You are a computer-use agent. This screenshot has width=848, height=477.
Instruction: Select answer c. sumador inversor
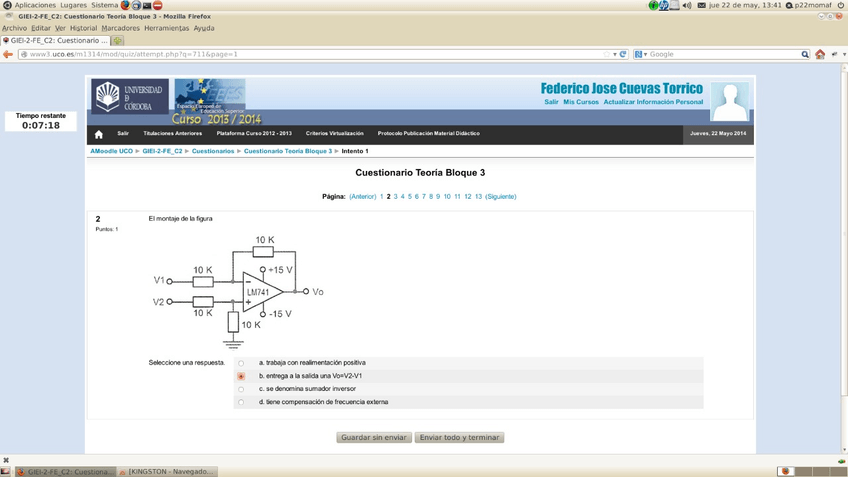pyautogui.click(x=241, y=389)
